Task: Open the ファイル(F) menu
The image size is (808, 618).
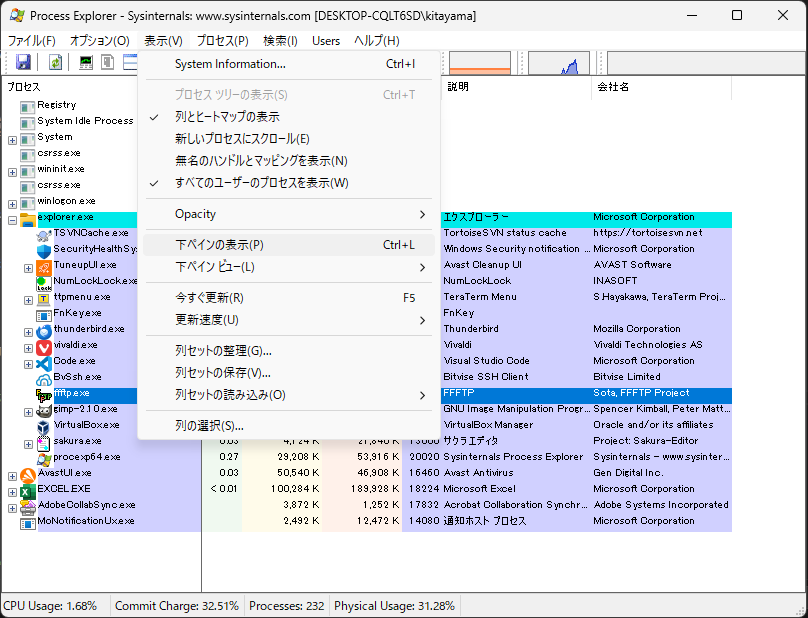Action: pyautogui.click(x=31, y=41)
